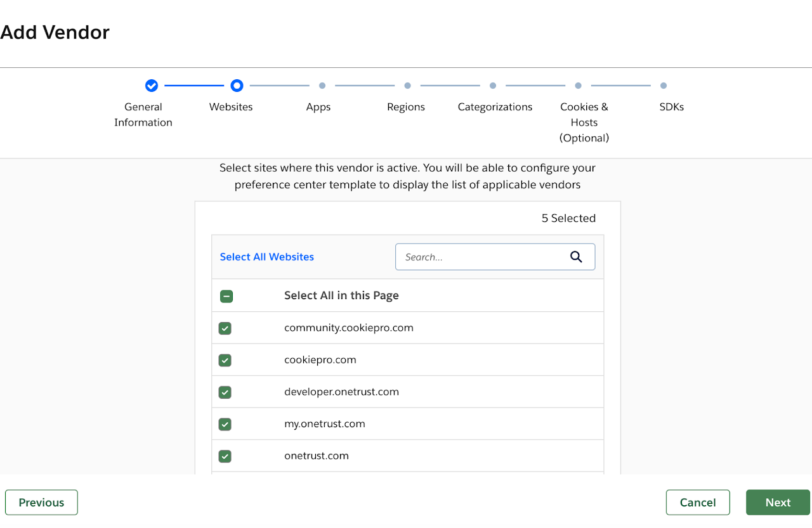Screen dimensions: 812x528
Task: Click the completed General Information step circle
Action: pos(151,86)
